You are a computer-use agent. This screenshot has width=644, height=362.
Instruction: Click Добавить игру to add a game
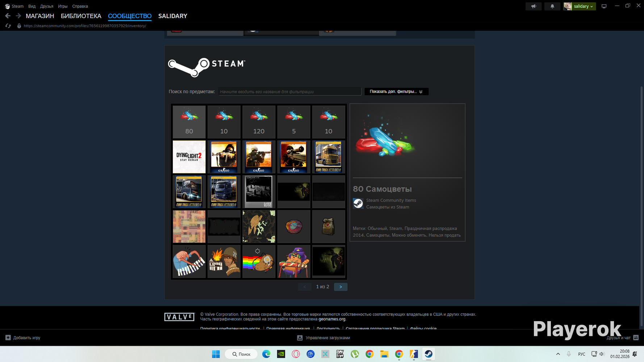point(23,338)
